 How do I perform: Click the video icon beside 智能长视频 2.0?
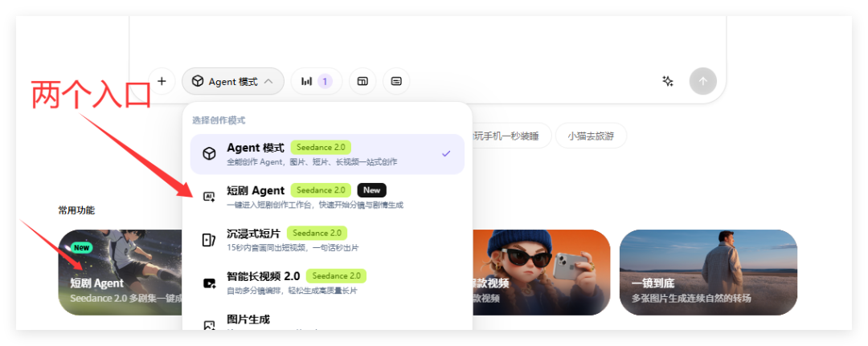209,283
